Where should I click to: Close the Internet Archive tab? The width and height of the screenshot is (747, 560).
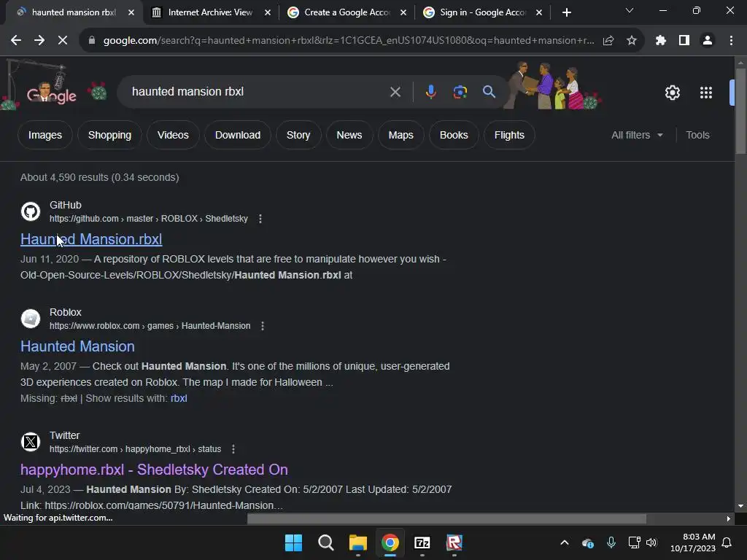268,13
